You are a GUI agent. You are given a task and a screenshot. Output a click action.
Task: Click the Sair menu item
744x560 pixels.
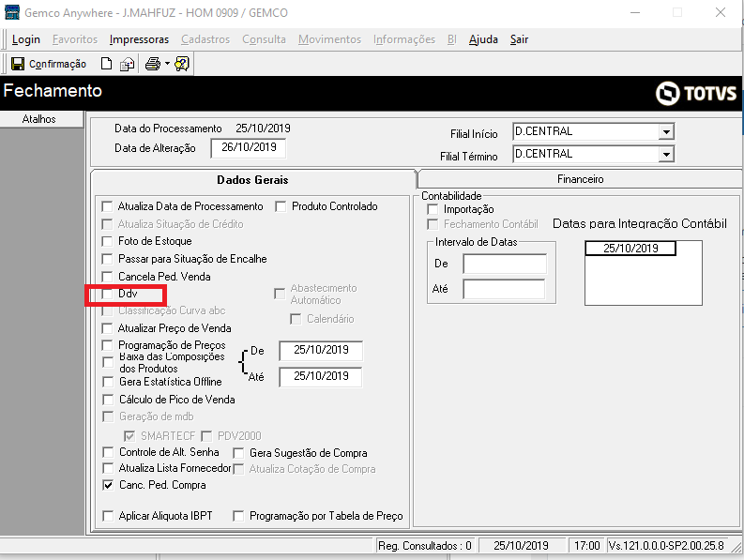coord(519,39)
